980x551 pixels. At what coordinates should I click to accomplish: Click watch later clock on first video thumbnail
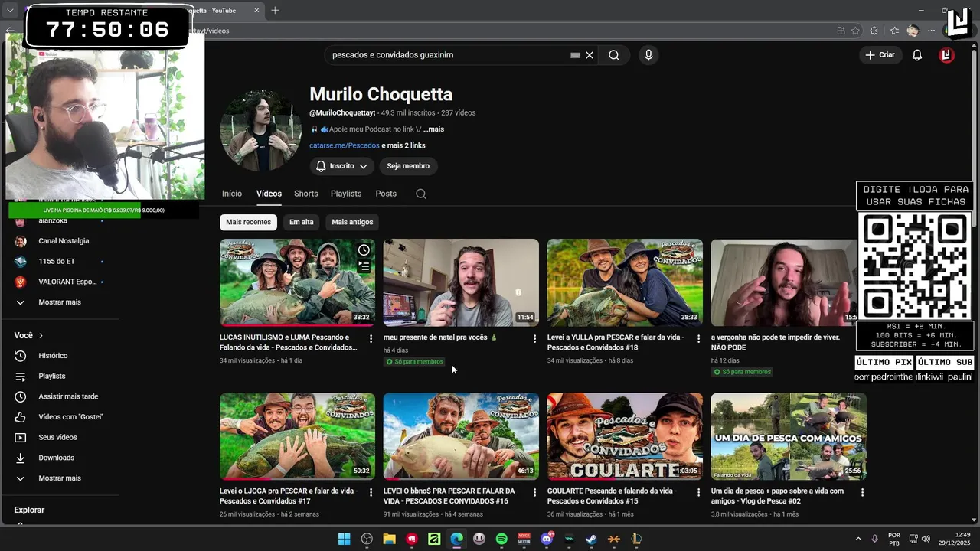point(364,250)
